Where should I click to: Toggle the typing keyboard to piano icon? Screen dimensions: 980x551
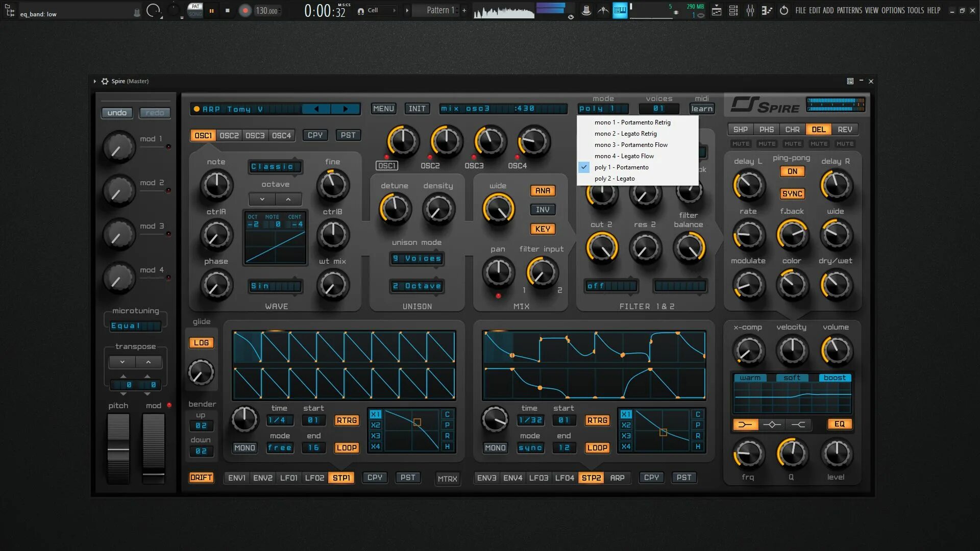tap(620, 10)
